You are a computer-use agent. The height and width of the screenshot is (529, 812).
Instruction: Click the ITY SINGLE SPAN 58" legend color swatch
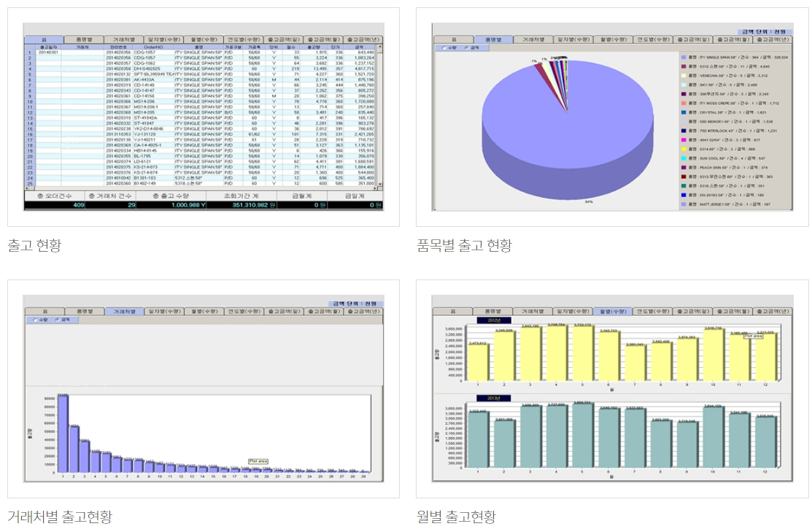[683, 55]
